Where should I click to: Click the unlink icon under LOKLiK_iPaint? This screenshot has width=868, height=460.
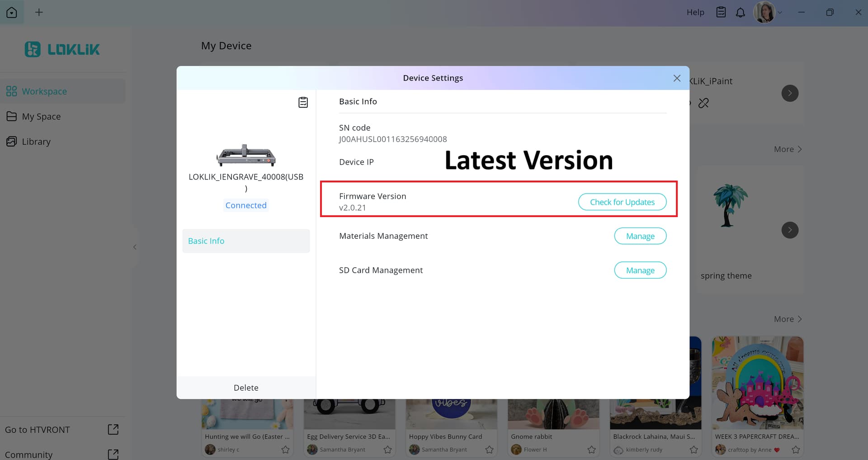coord(703,103)
